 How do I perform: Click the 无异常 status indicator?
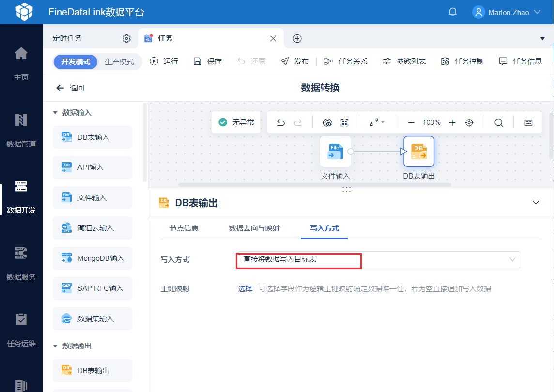tap(236, 122)
